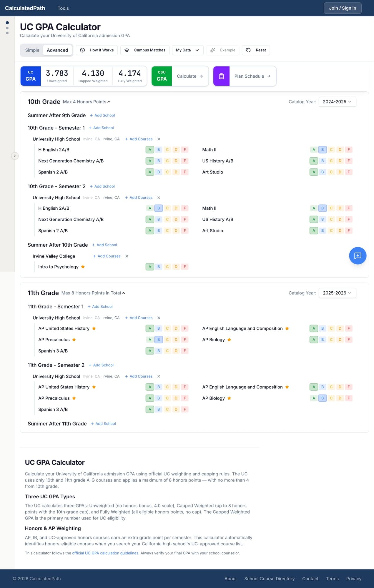
Task: Switch to the Simple tab
Action: pyautogui.click(x=32, y=50)
